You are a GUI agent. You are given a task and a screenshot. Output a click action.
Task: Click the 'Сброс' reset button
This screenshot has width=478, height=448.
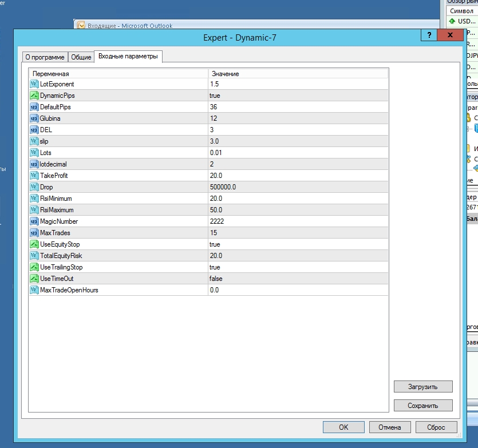click(436, 427)
